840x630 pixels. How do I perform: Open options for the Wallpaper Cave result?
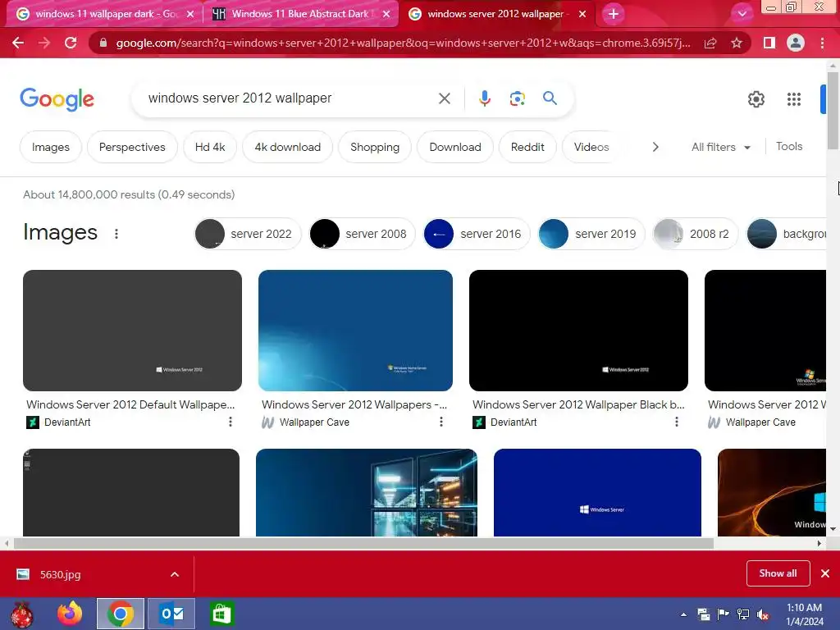point(441,422)
